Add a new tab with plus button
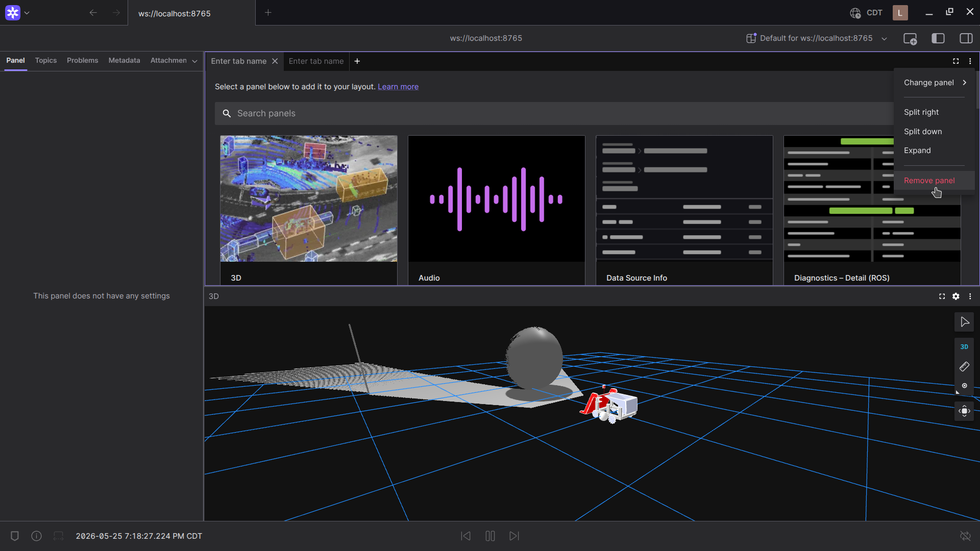Screen dimensions: 980x551 357,61
